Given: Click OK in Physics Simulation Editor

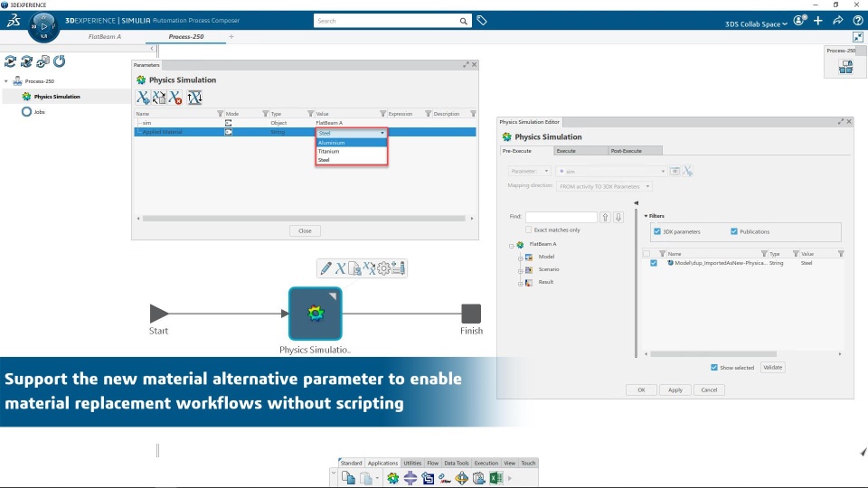Looking at the screenshot, I should pos(641,389).
